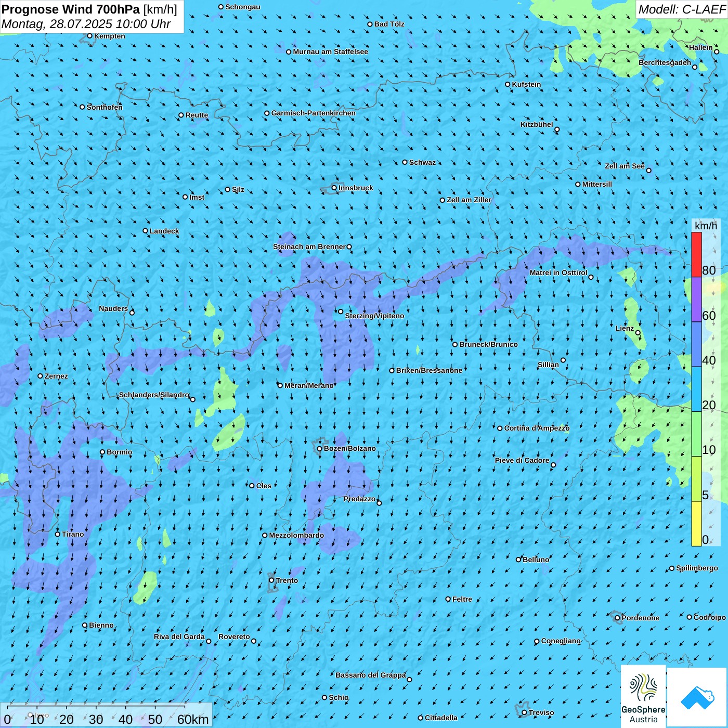Click the 'Mezzolombardo' label
Image resolution: width=728 pixels, height=728 pixels.
(296, 535)
